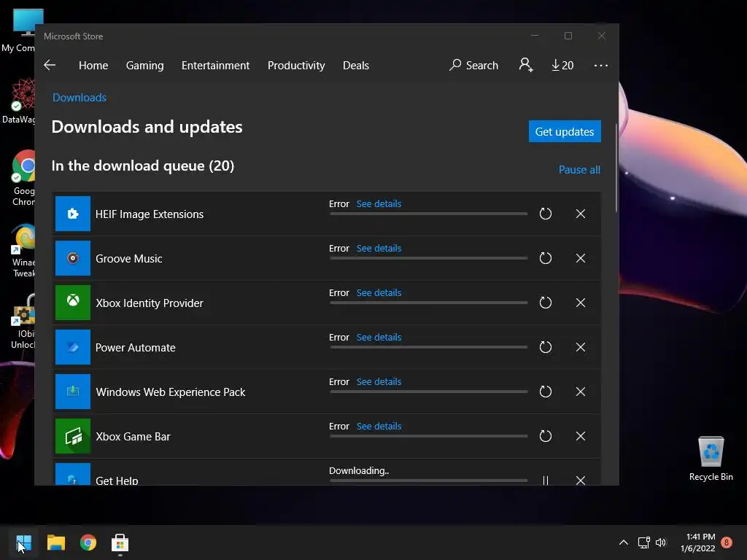Open File Explorer from the taskbar
Image resolution: width=747 pixels, height=560 pixels.
56,542
